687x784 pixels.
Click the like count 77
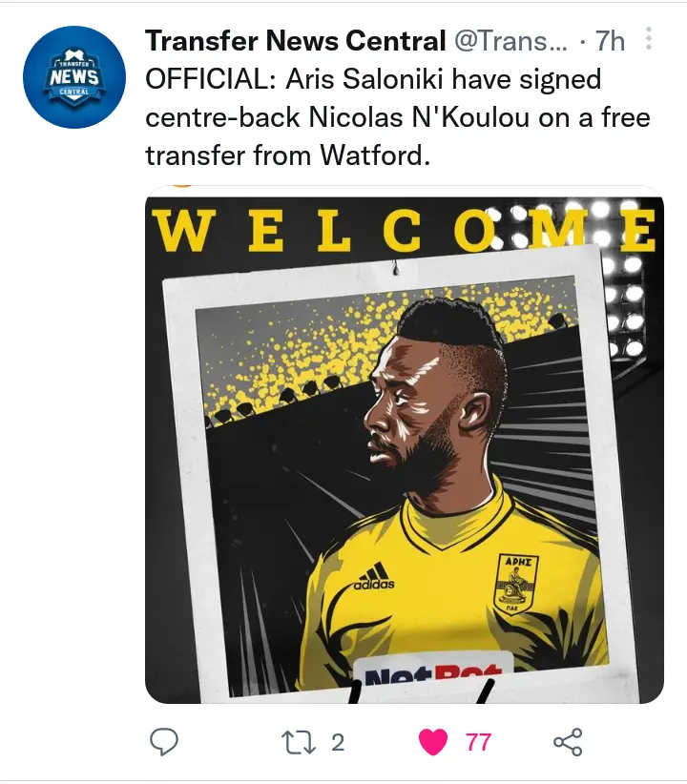[478, 742]
